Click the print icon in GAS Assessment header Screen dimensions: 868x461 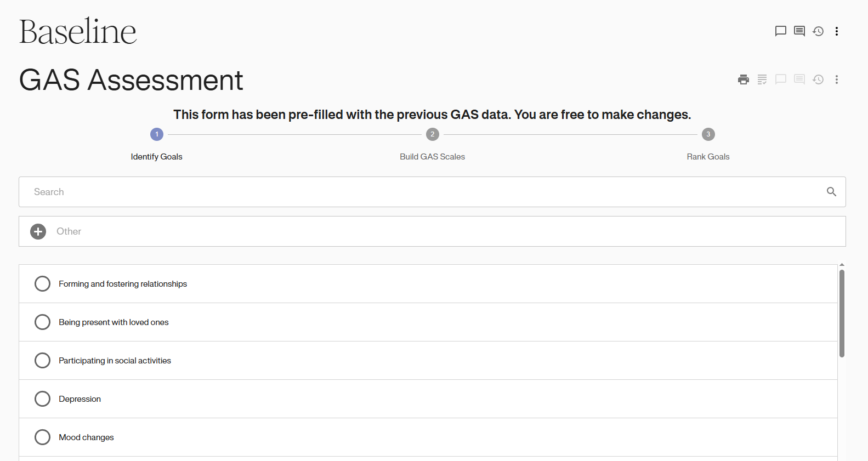pyautogui.click(x=743, y=79)
